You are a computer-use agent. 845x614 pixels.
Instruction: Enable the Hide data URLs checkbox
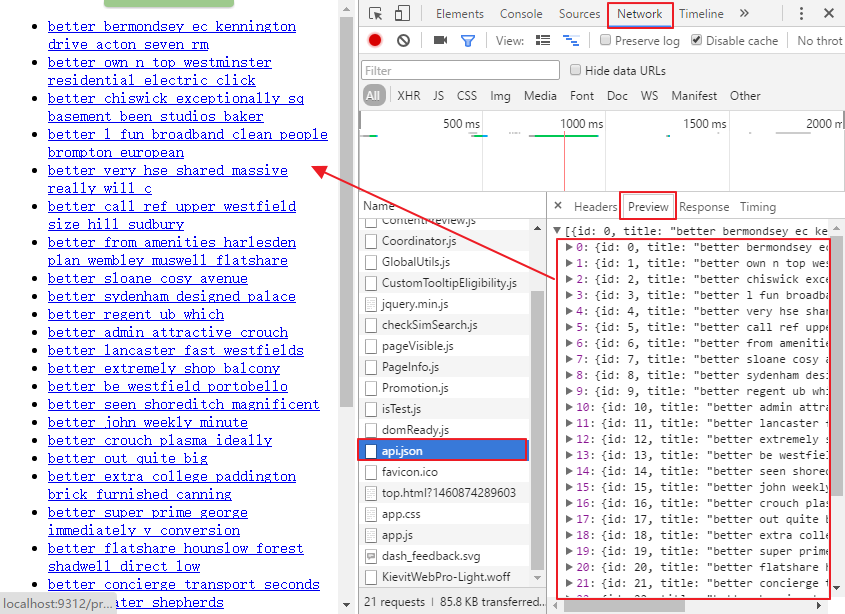coord(576,70)
